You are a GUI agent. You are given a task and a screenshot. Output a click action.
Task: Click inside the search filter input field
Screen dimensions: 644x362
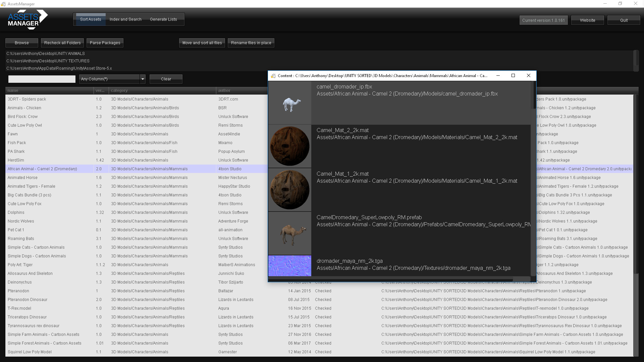pos(42,79)
